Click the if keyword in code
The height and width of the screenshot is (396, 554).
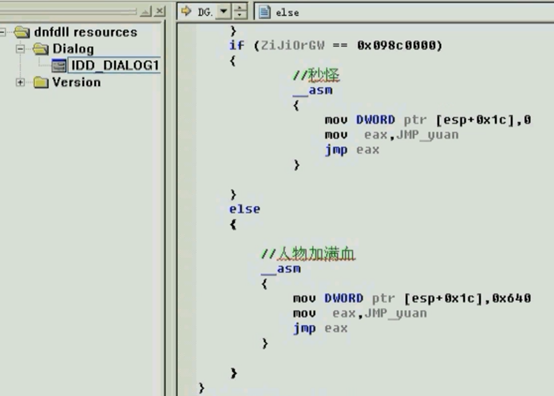pyautogui.click(x=236, y=45)
